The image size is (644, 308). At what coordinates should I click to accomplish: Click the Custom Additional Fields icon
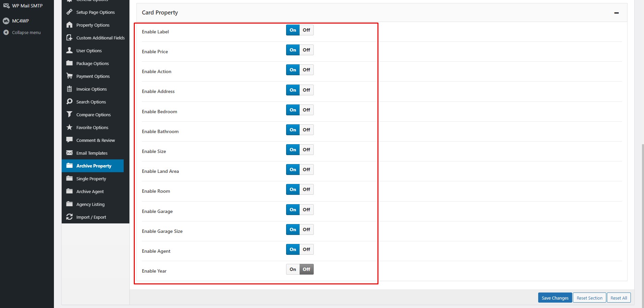(x=69, y=38)
